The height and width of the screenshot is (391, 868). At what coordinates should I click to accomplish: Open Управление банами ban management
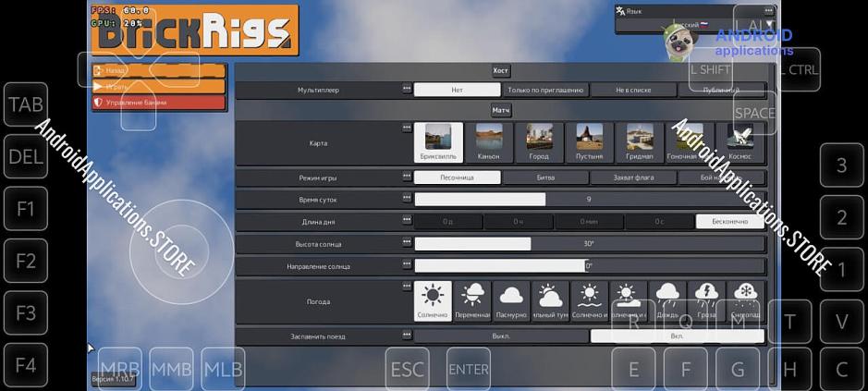pos(159,103)
